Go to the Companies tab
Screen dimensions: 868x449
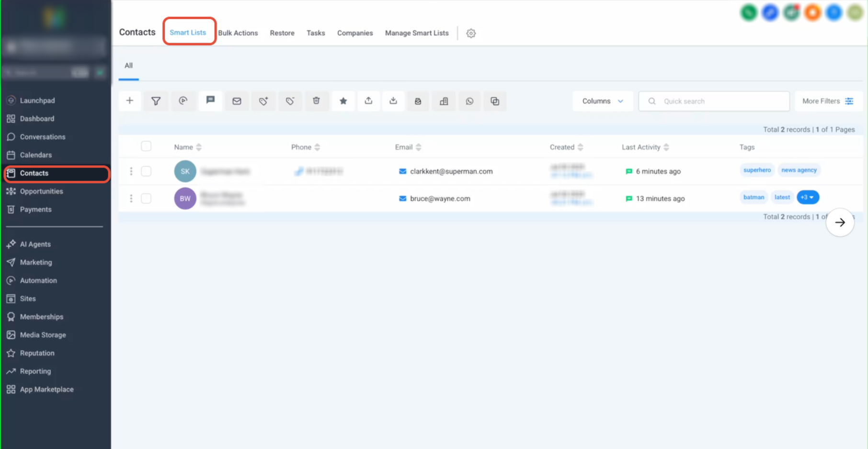355,33
